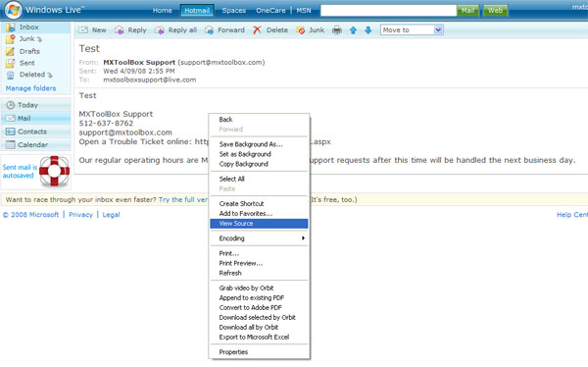Click the green Mail search button
This screenshot has height=367, width=588.
(468, 11)
